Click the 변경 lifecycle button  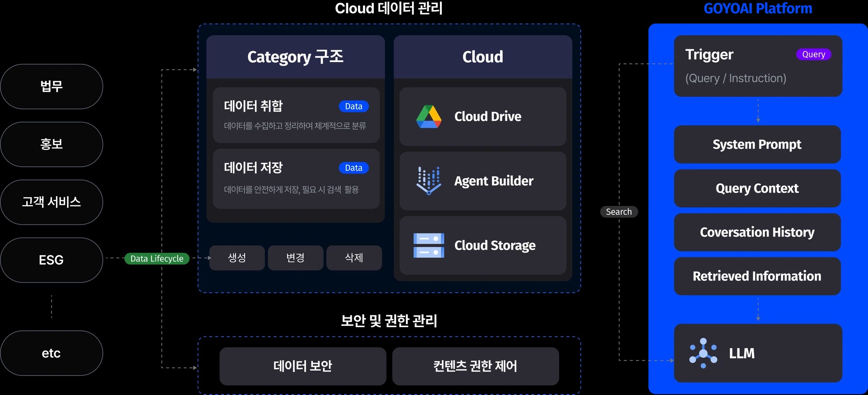(x=296, y=258)
